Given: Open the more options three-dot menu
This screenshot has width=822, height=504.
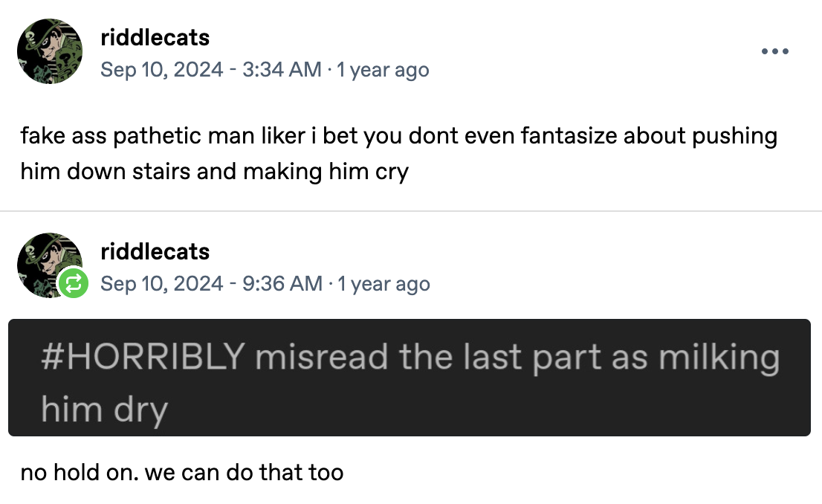Looking at the screenshot, I should [775, 53].
